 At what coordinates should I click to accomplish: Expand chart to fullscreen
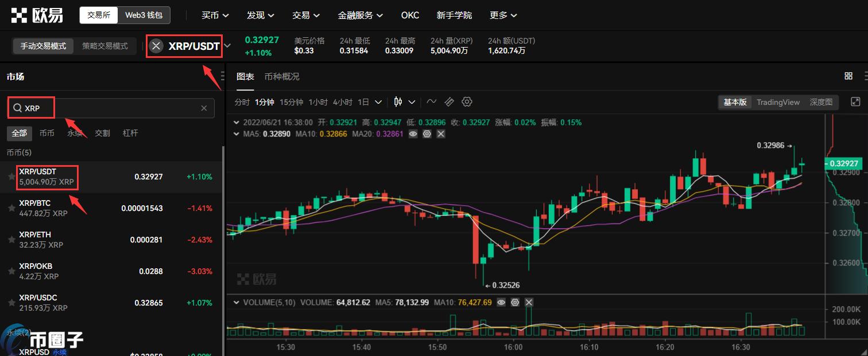pyautogui.click(x=855, y=102)
